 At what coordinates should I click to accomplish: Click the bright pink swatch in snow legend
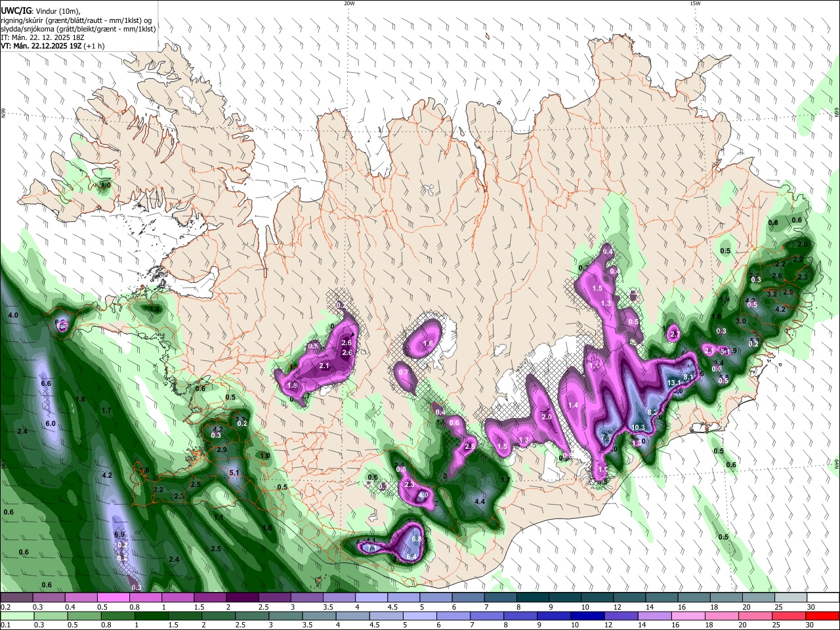[113, 597]
